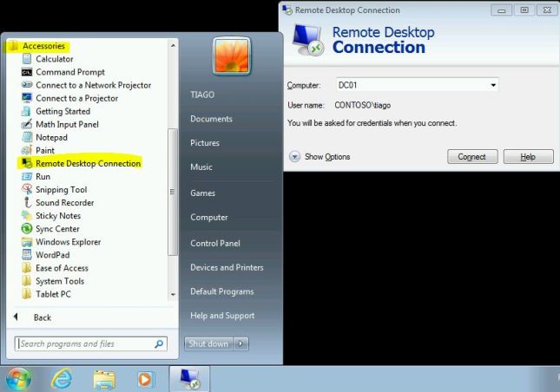This screenshot has height=392, width=560.
Task: Click the Help button in dialog
Action: click(527, 157)
